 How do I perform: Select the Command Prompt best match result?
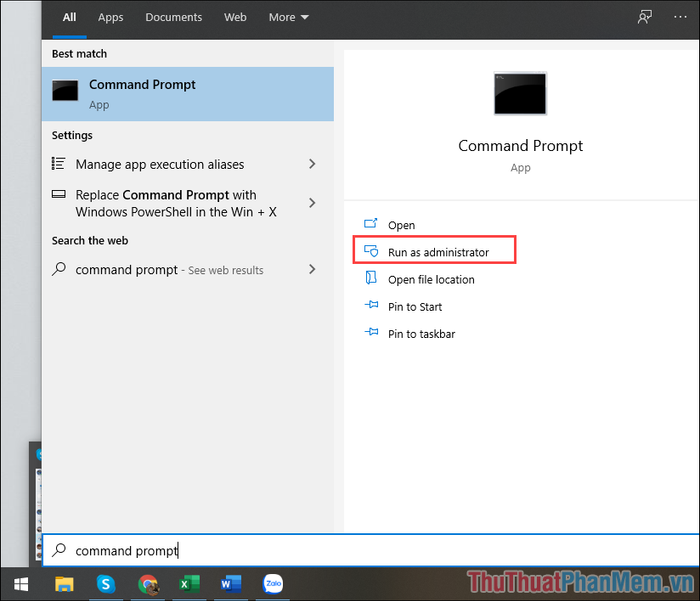[x=188, y=94]
